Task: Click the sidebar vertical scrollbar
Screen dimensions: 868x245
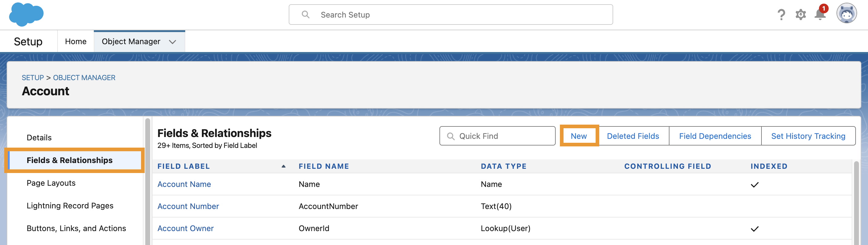Action: (x=147, y=182)
